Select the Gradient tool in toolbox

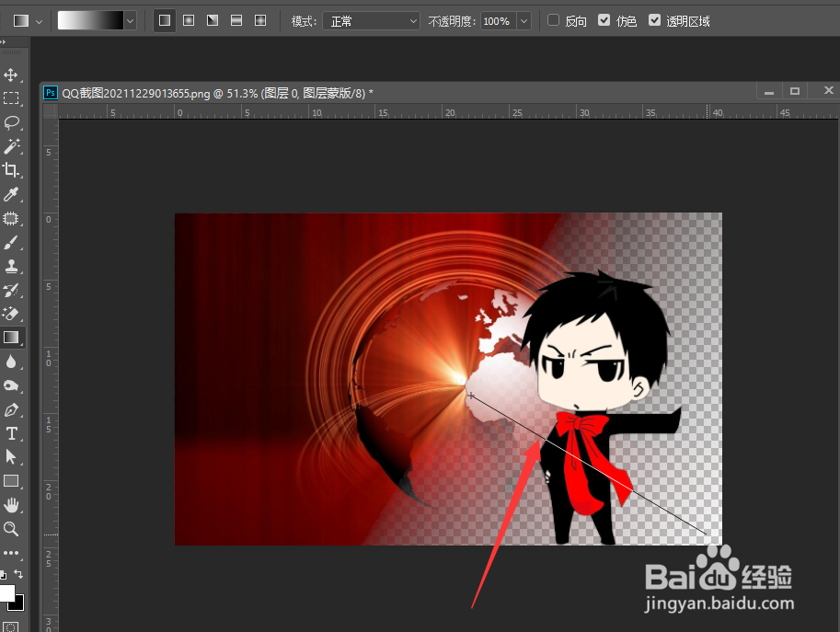11,338
